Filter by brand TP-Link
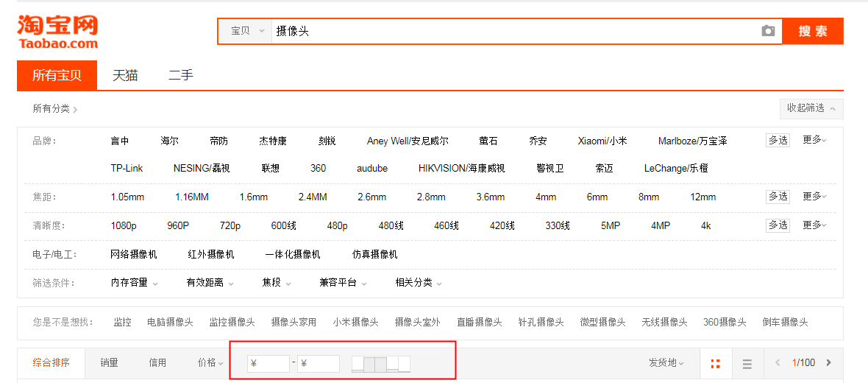 127,169
